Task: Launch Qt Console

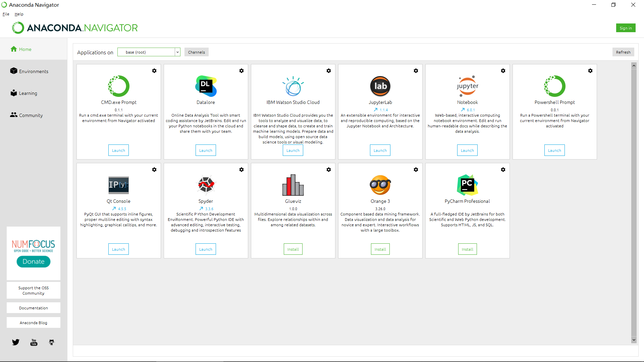Action: (118, 249)
